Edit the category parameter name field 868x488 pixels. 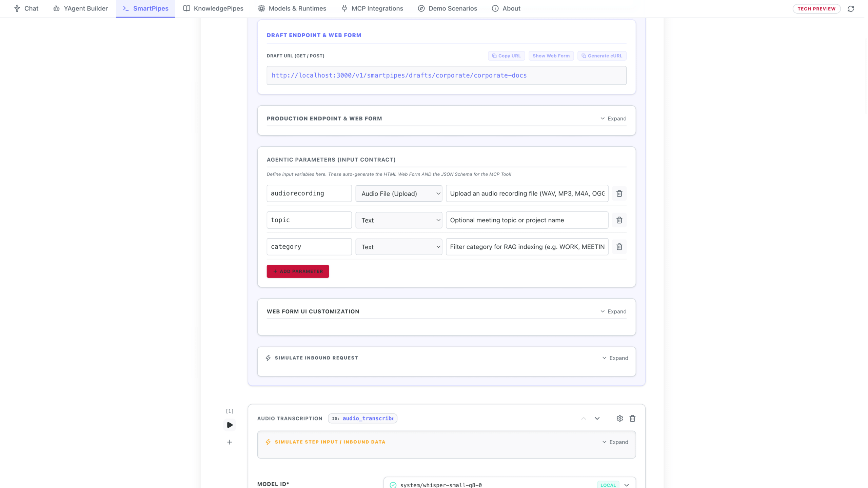point(309,247)
